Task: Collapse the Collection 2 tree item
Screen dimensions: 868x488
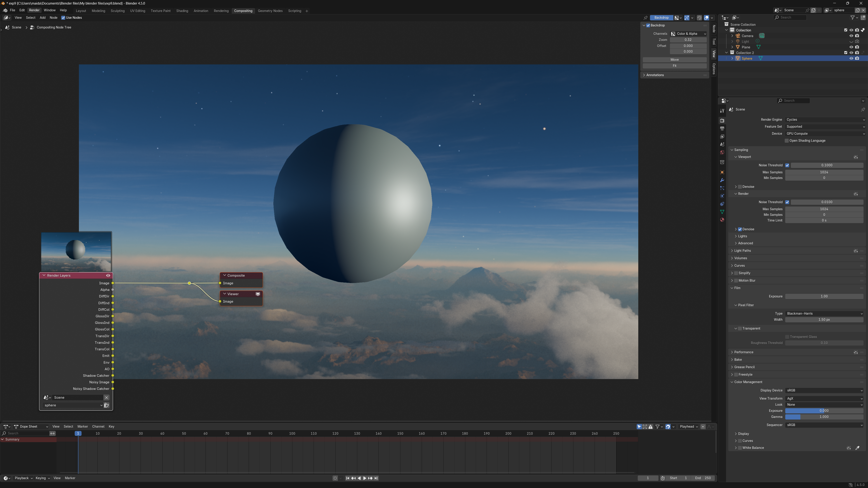Action: [x=726, y=53]
